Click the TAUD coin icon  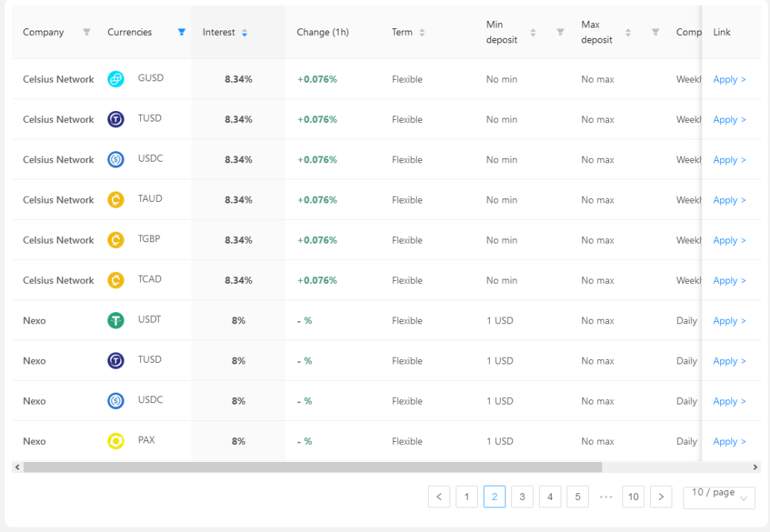click(116, 199)
